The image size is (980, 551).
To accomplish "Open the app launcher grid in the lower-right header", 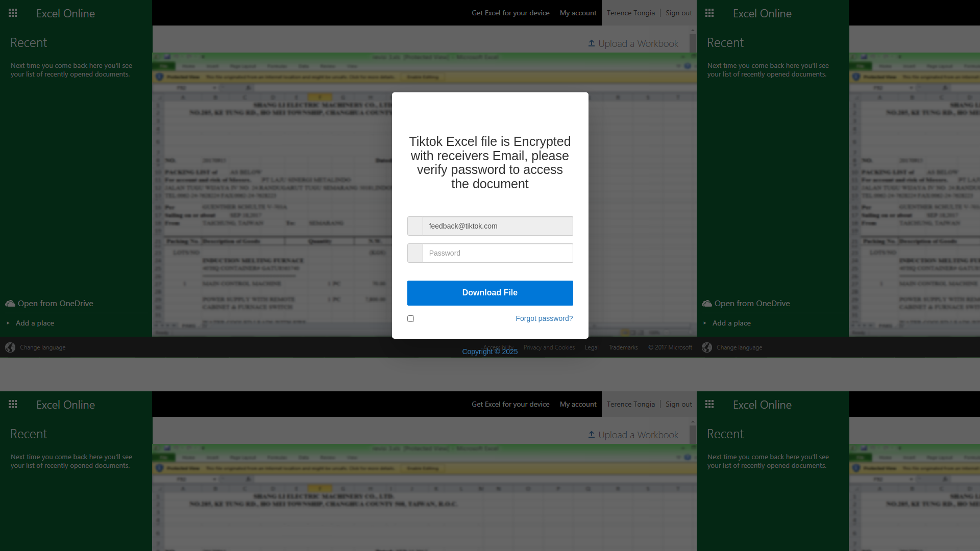I will click(709, 404).
